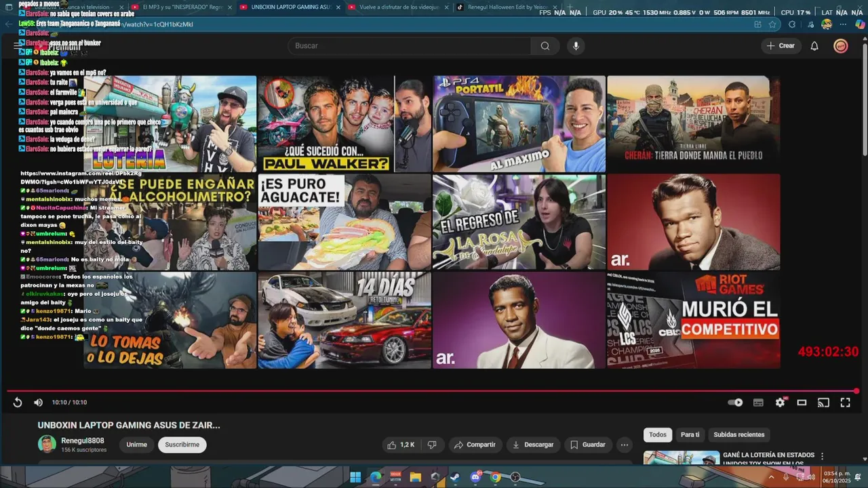
Task: Open more actions ellipsis beside Guardar
Action: (625, 445)
